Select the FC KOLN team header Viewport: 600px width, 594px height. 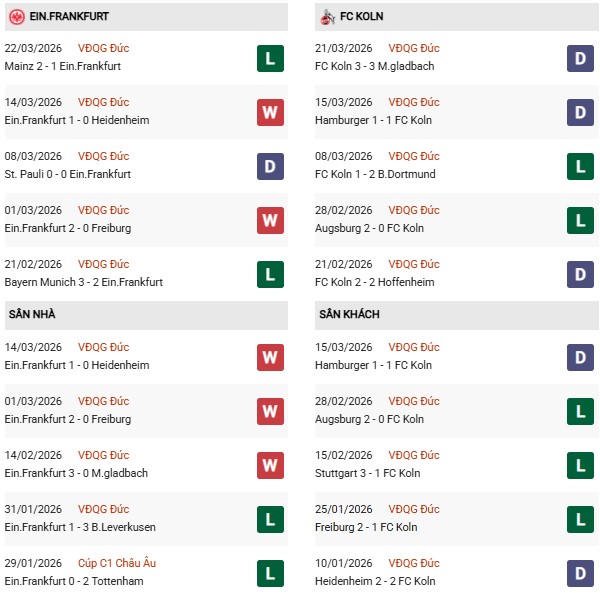coord(362,17)
